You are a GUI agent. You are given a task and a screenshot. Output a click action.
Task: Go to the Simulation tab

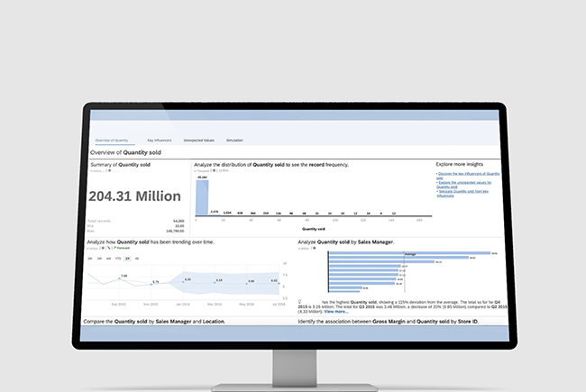coord(234,141)
